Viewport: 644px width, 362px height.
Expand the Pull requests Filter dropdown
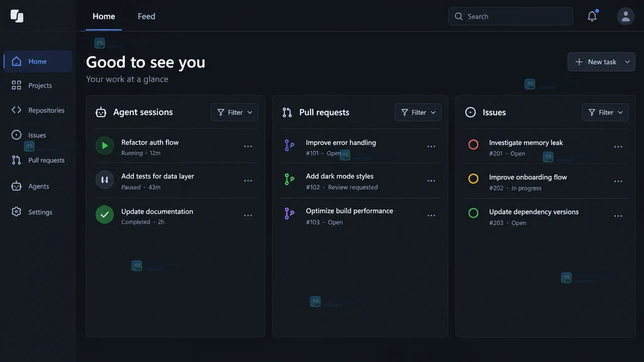[418, 112]
